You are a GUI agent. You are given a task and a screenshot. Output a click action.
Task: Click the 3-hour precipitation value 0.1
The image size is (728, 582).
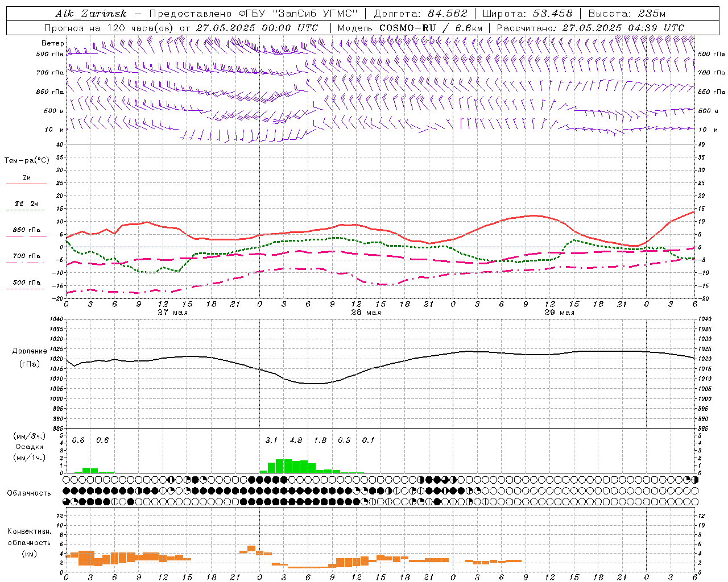click(368, 440)
